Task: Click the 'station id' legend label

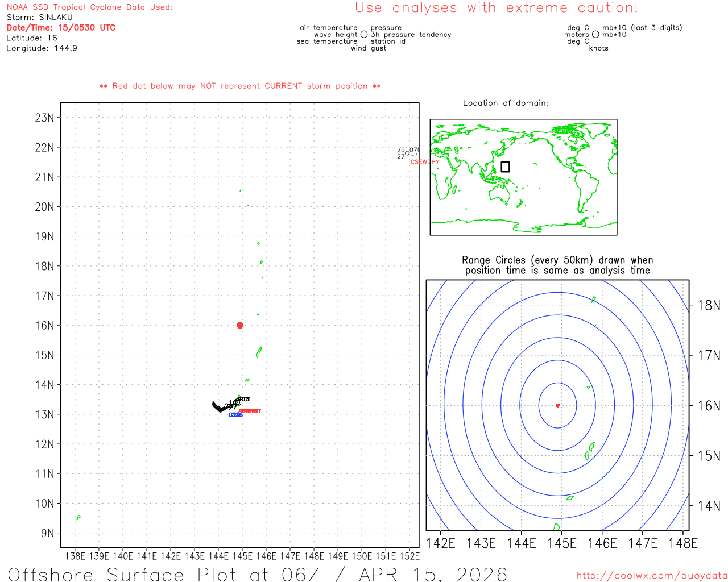Action: 388,41
